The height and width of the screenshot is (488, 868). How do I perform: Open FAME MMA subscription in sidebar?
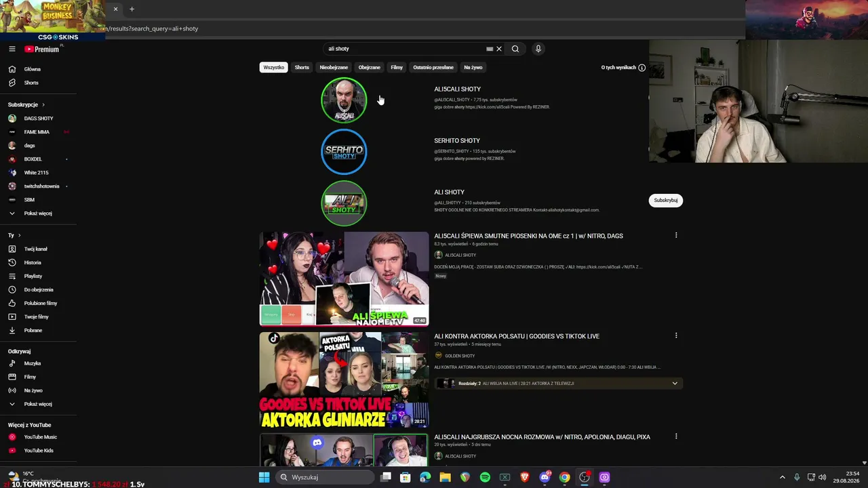pos(38,132)
